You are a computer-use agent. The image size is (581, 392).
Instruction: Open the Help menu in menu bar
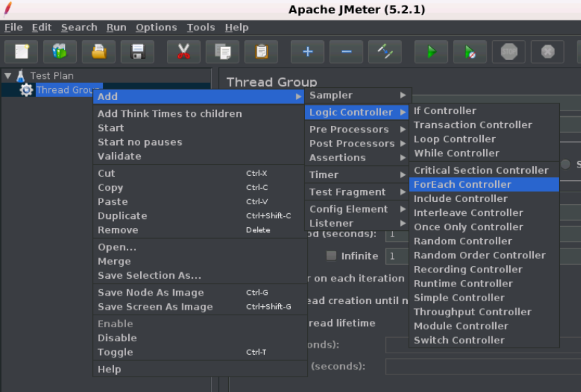pyautogui.click(x=237, y=27)
